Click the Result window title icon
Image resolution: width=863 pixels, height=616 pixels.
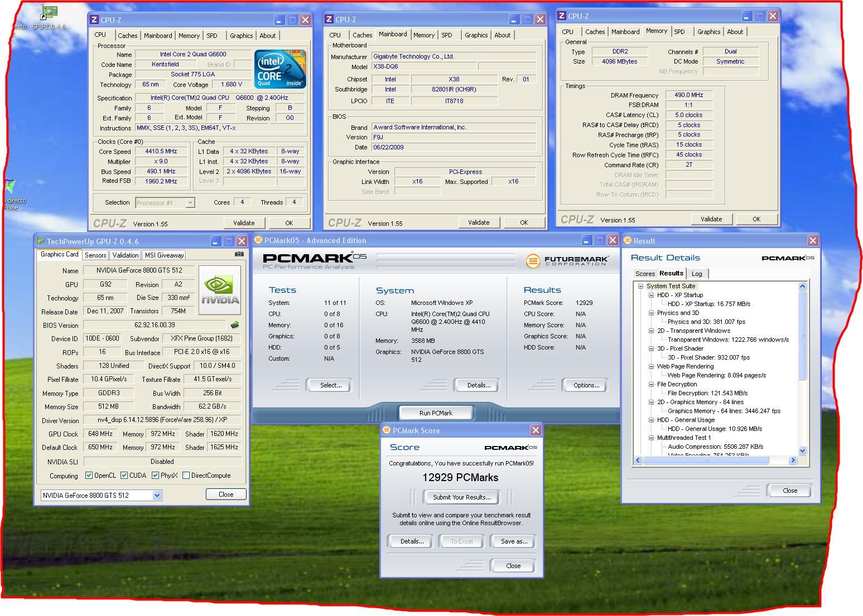coord(627,240)
